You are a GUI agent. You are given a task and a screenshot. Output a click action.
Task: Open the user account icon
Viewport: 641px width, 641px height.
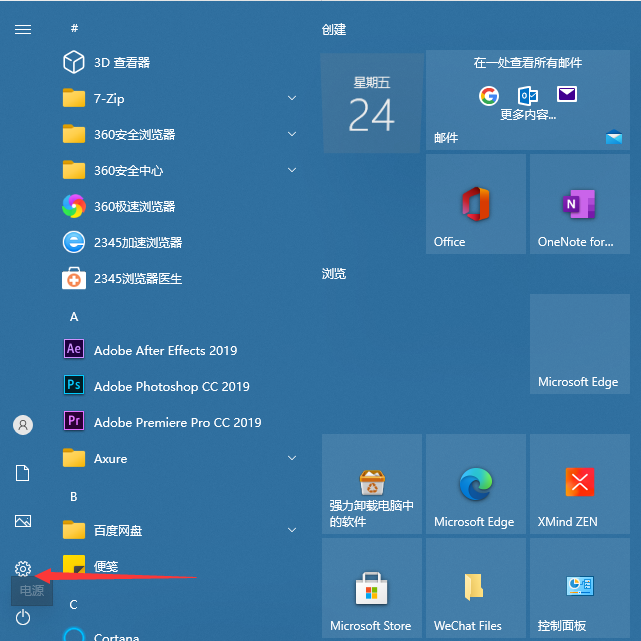23,425
